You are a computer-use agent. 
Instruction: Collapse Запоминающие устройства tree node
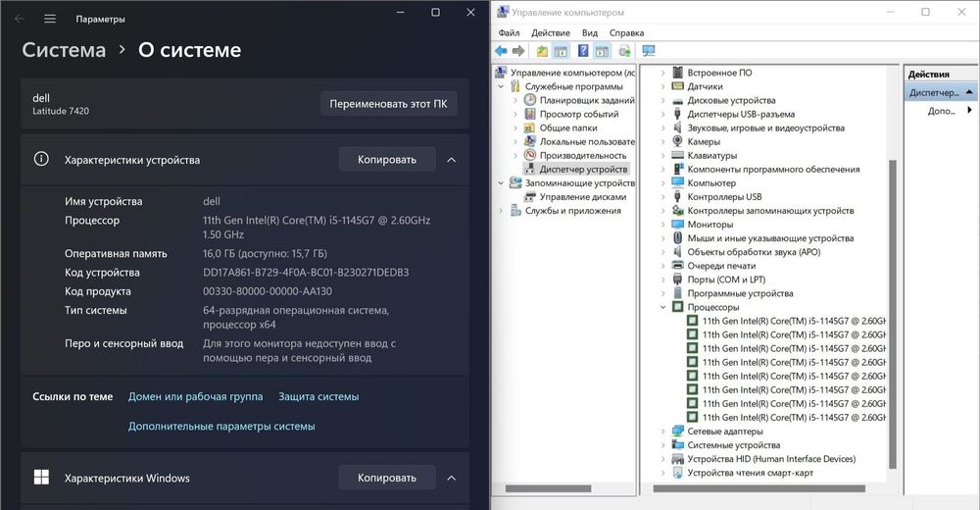501,182
